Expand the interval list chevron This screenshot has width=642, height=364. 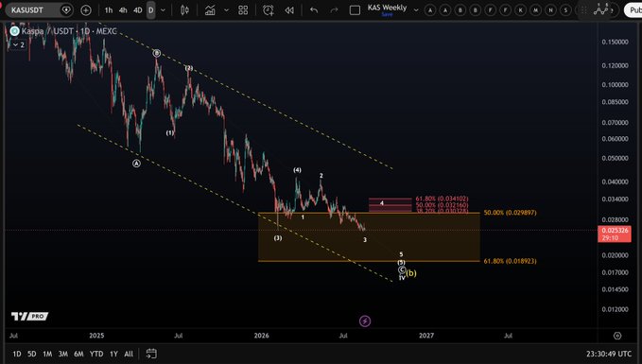click(163, 10)
